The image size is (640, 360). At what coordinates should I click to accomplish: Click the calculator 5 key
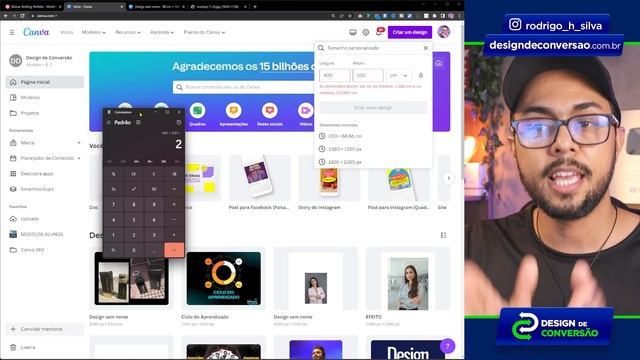pos(133,220)
